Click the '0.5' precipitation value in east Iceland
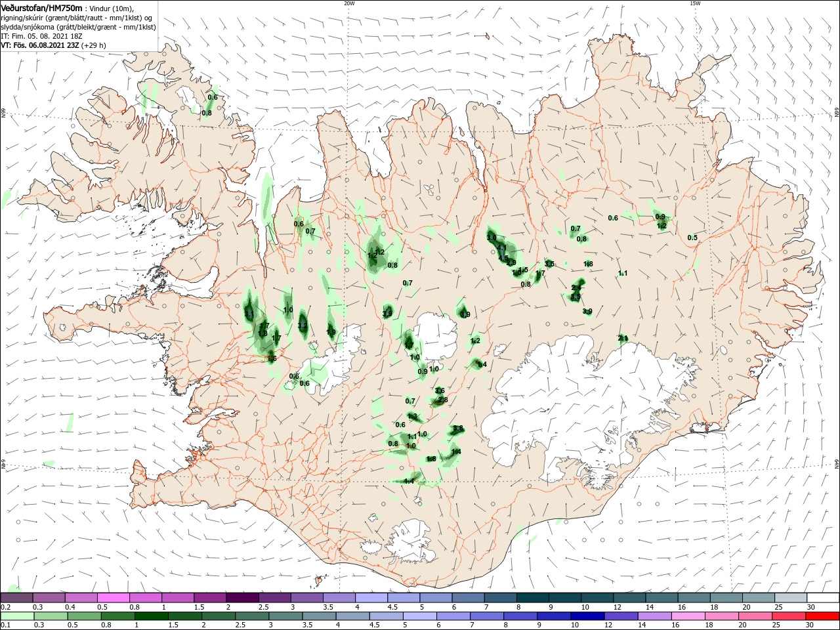Screen dimensions: 840x630 tap(692, 238)
